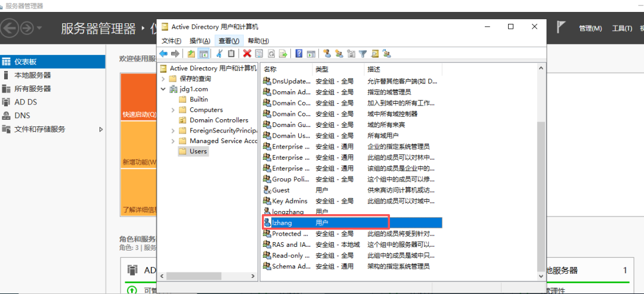Click the refresh icon in the AD toolbar

(x=271, y=54)
